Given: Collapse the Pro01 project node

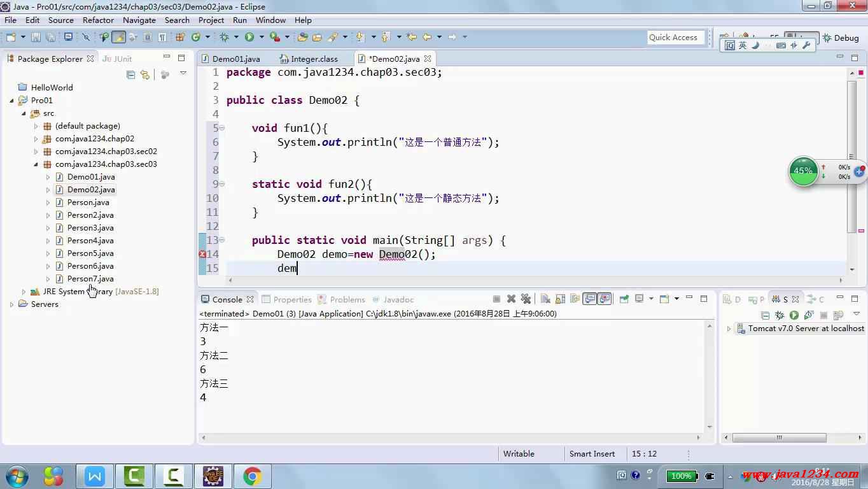Looking at the screenshot, I should [11, 101].
